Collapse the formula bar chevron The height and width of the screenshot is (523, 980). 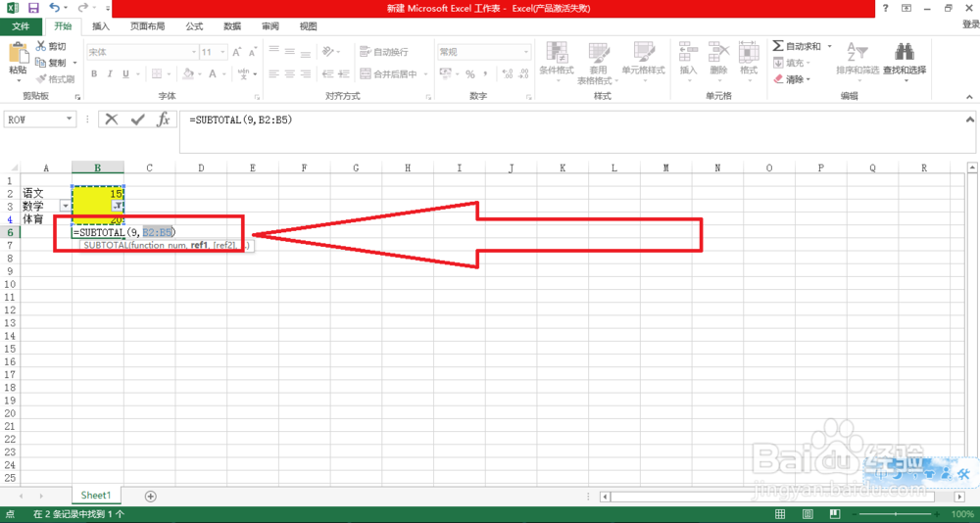coord(970,119)
